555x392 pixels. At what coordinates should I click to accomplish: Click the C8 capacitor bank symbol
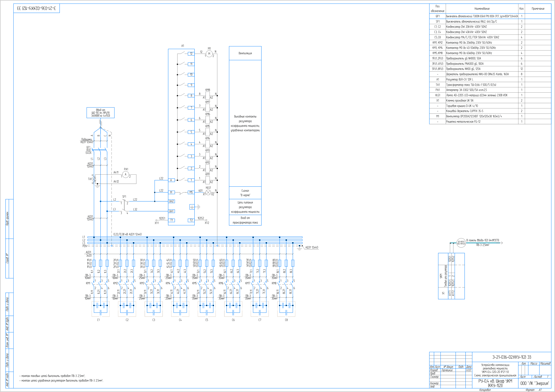point(286,309)
